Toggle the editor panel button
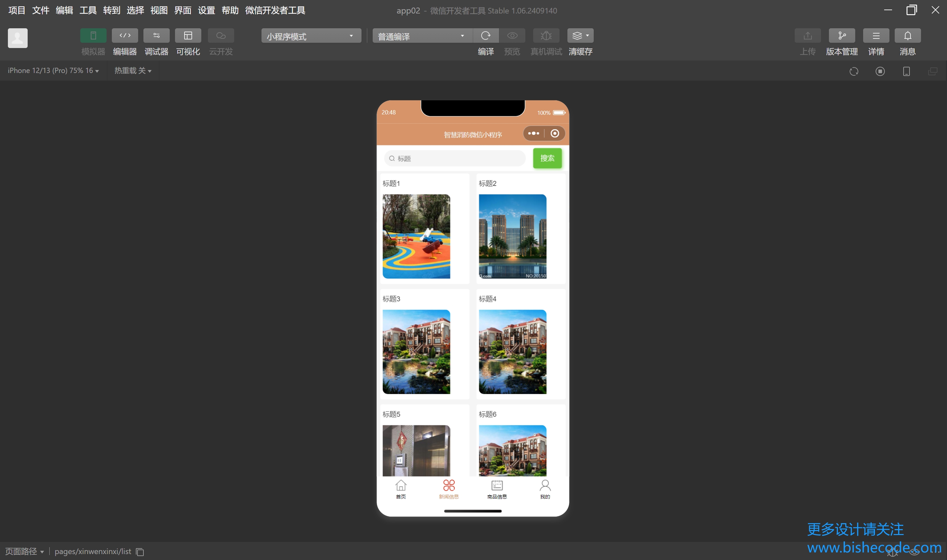The width and height of the screenshot is (947, 560). coord(125,36)
